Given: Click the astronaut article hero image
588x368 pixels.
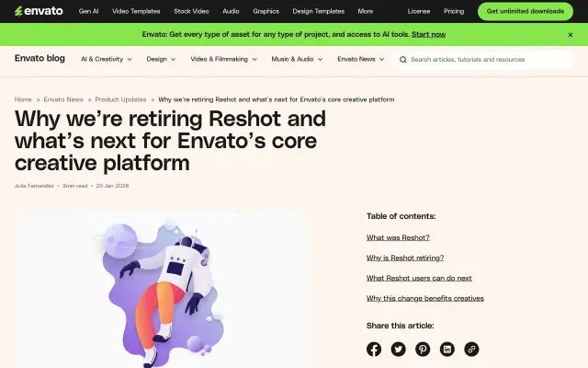Looking at the screenshot, I should coord(162,290).
